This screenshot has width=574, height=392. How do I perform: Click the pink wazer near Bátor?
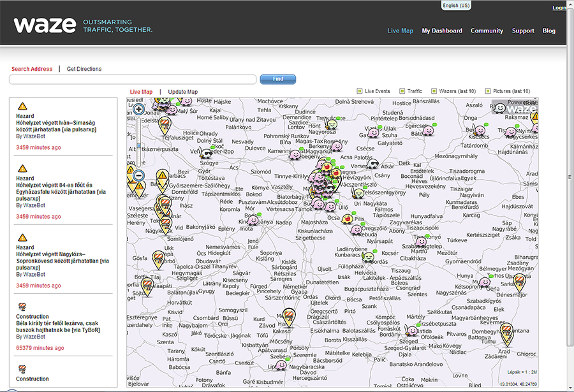click(427, 130)
